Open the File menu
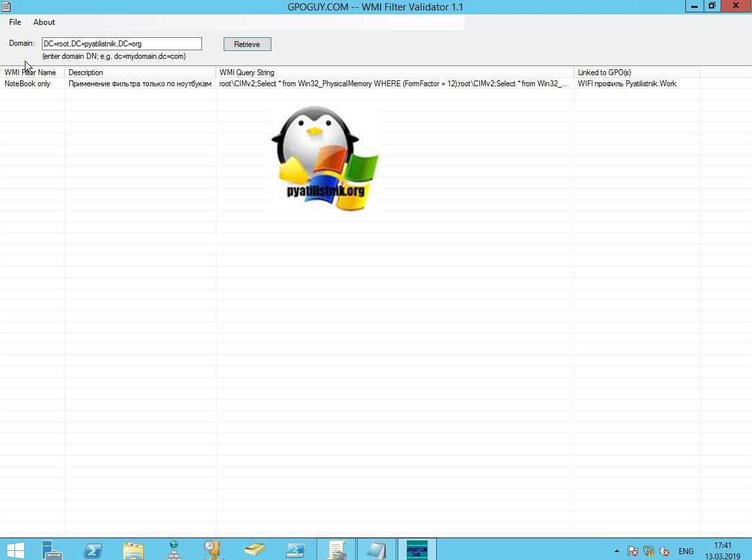 pyautogui.click(x=15, y=22)
